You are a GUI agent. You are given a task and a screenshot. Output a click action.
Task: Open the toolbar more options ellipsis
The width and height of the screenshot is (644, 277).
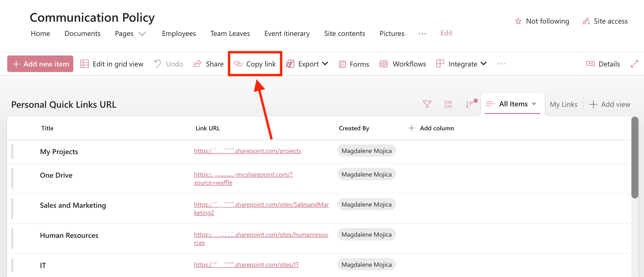click(502, 64)
